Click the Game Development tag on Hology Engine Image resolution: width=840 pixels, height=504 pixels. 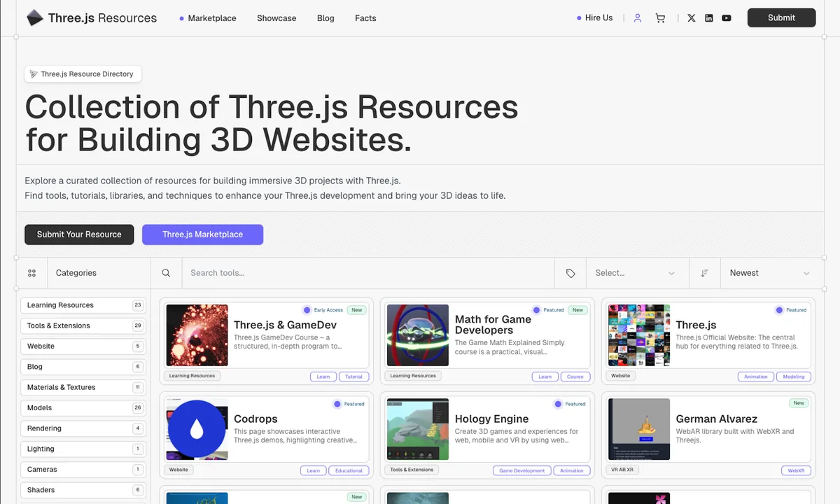(521, 470)
